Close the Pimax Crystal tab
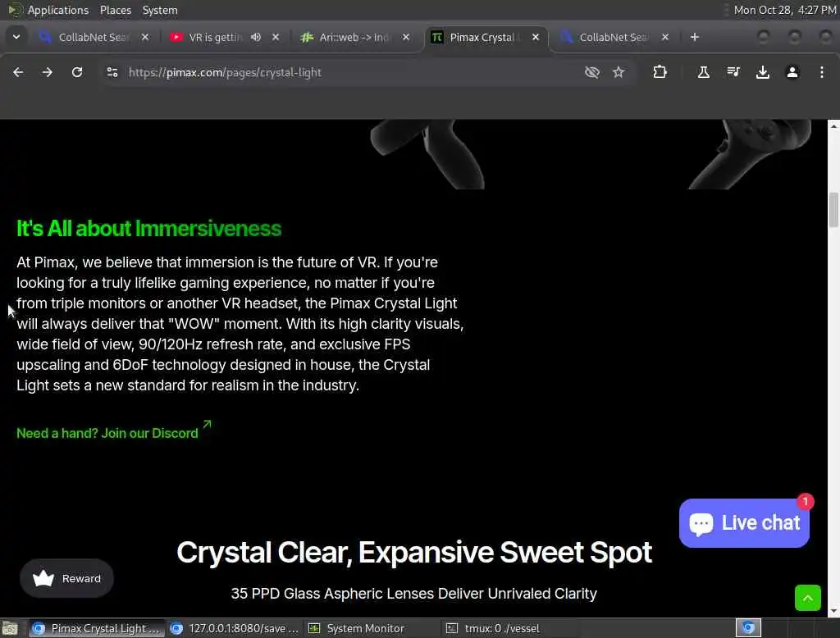Screen dimensions: 840x638 coord(536,37)
